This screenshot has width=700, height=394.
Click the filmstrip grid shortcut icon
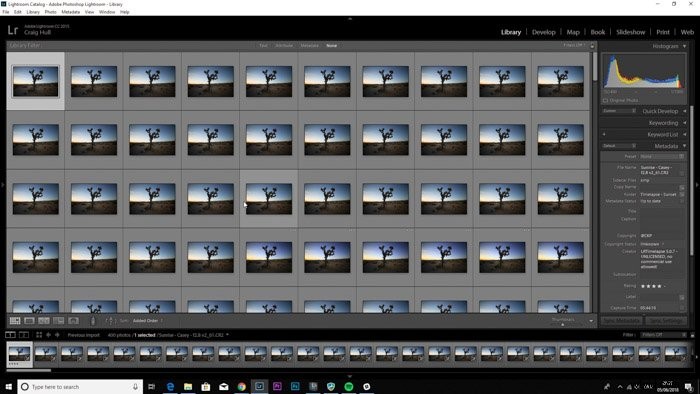click(39, 335)
